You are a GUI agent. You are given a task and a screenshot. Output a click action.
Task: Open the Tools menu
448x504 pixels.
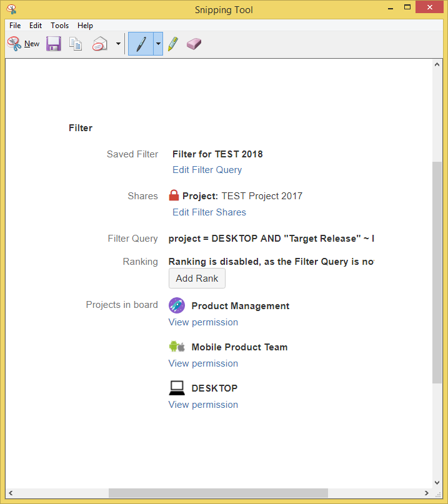60,26
